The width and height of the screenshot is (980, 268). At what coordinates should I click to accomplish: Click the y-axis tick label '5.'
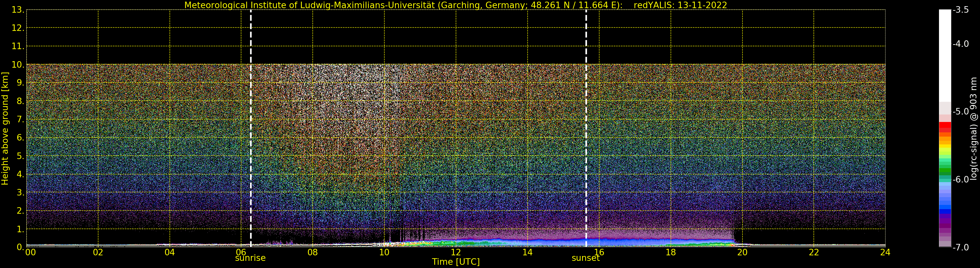(21, 156)
